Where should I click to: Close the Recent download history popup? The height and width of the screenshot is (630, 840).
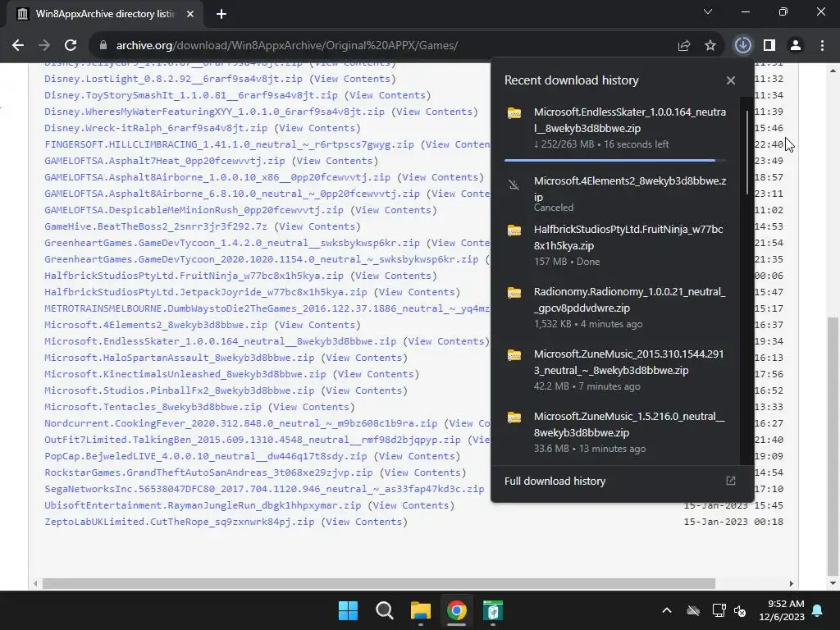[x=731, y=80]
